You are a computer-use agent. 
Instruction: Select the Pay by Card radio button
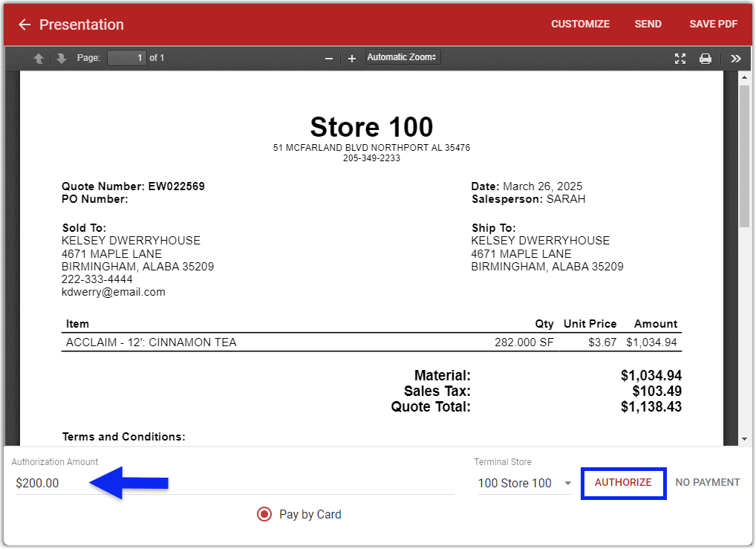click(264, 514)
